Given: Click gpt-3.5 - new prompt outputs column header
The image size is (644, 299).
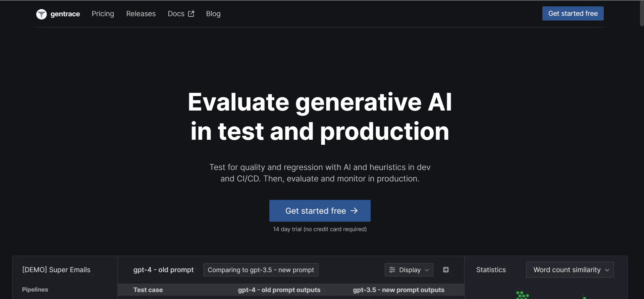Looking at the screenshot, I should 398,290.
